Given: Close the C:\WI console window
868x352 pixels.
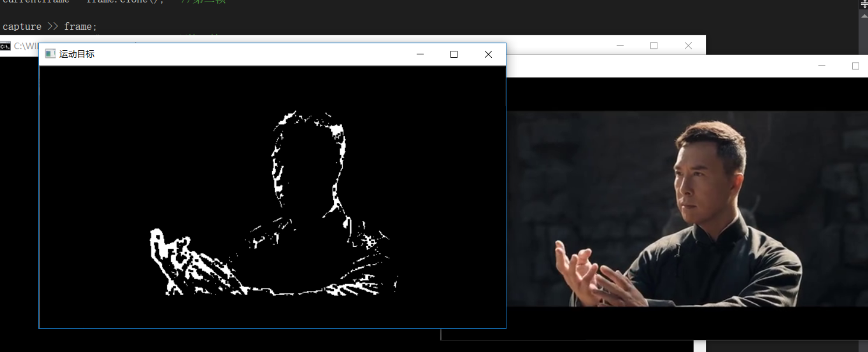Looking at the screenshot, I should (688, 45).
